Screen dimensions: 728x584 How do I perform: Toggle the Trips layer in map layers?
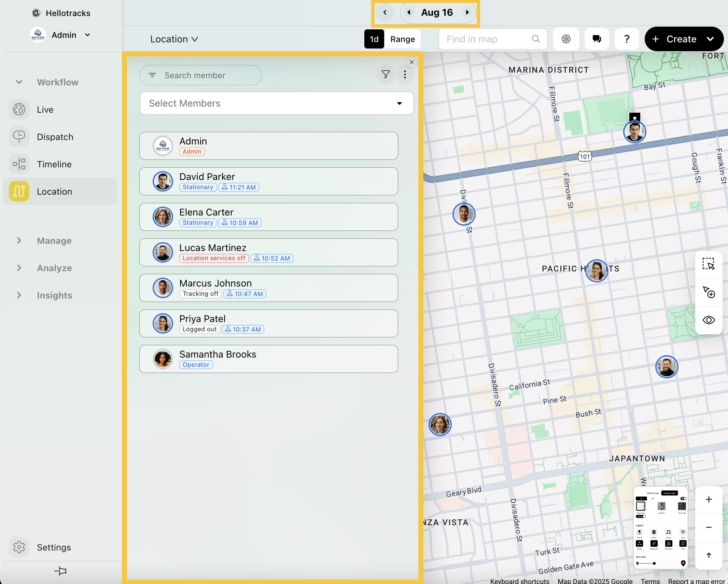pyautogui.click(x=683, y=543)
